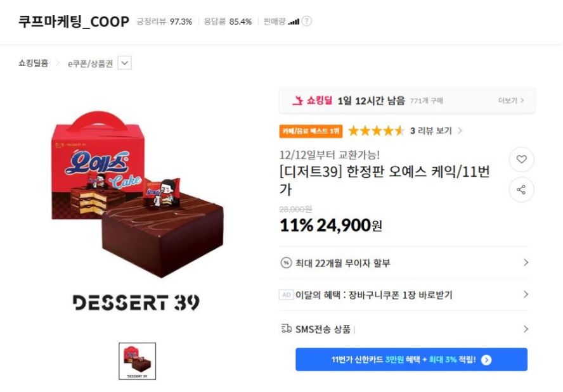Select e쿠폰/상품권 breadcrumb item
The image size is (563, 392).
[90, 63]
